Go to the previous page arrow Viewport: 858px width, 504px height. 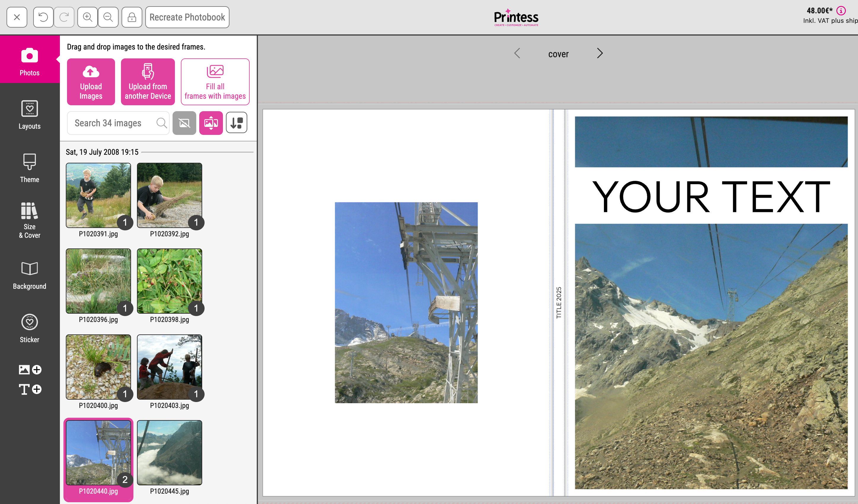click(517, 53)
